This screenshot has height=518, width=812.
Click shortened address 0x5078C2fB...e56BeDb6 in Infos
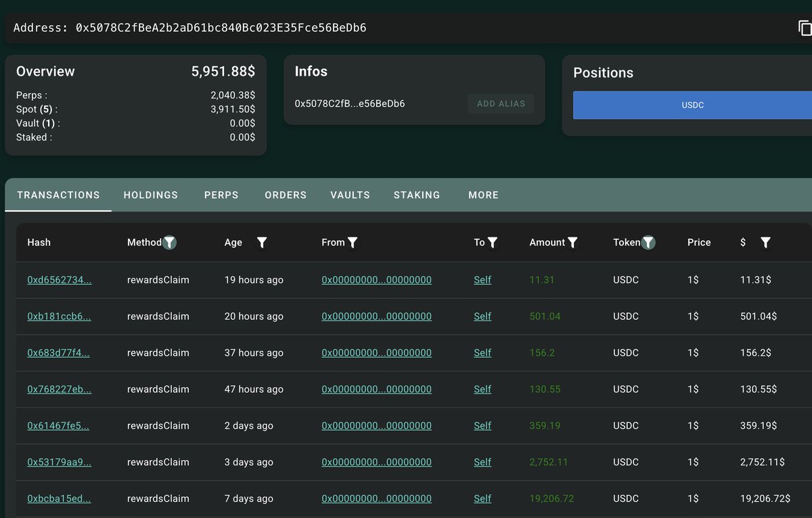tap(350, 103)
